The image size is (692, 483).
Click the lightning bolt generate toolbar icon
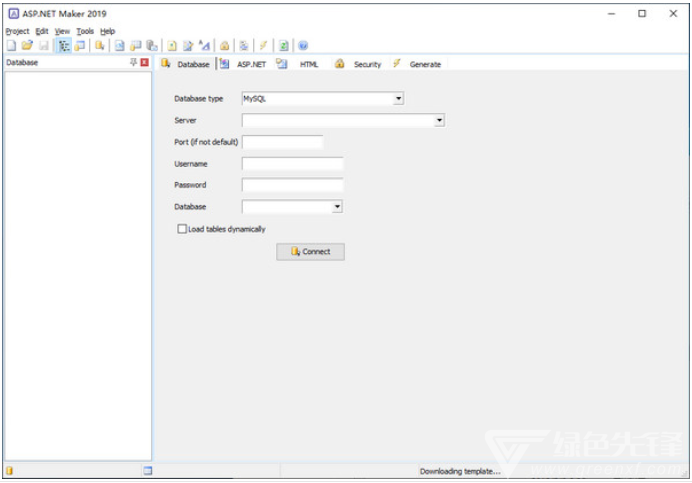coord(263,45)
